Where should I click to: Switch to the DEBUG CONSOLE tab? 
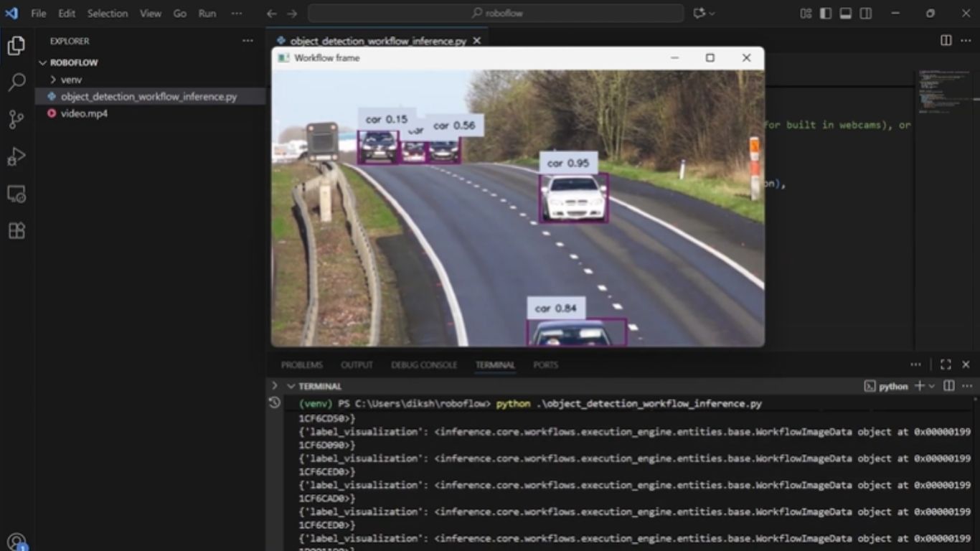tap(423, 365)
